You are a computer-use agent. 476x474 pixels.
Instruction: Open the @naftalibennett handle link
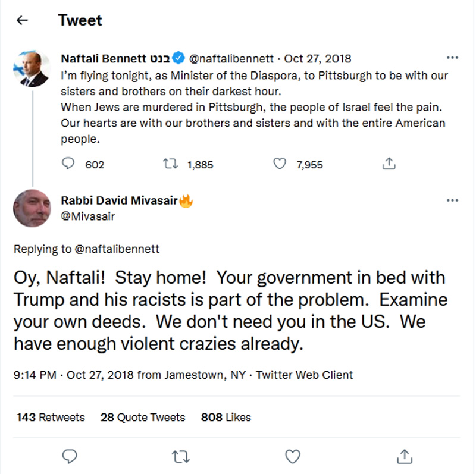pyautogui.click(x=231, y=58)
